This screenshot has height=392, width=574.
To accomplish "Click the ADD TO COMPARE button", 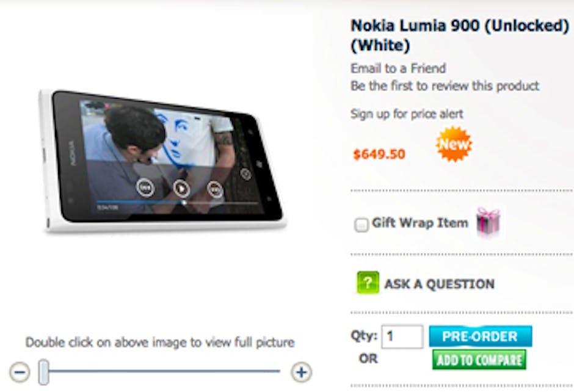I will point(479,360).
